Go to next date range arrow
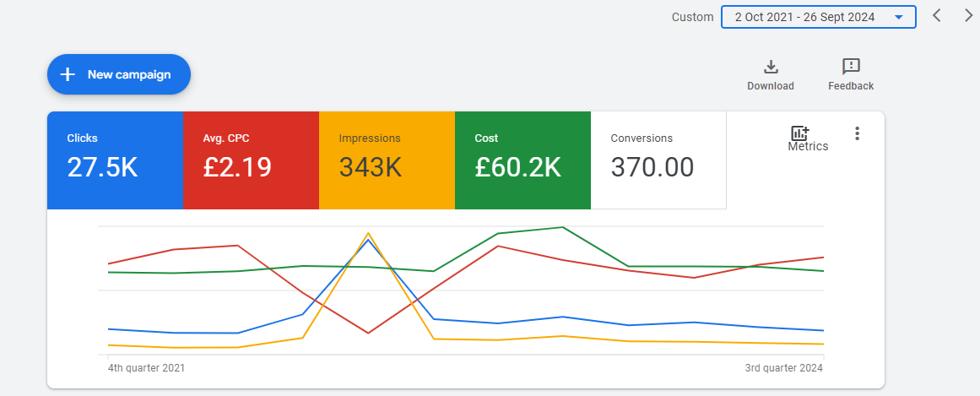980x396 pixels. 968,16
